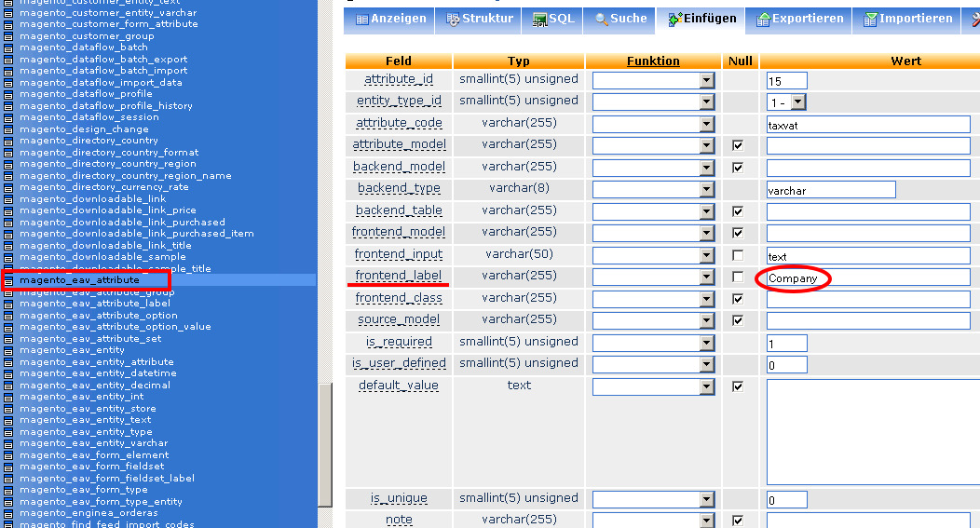Open magento_customer_form_attribute table
This screenshot has width=980, height=528.
coord(109,24)
